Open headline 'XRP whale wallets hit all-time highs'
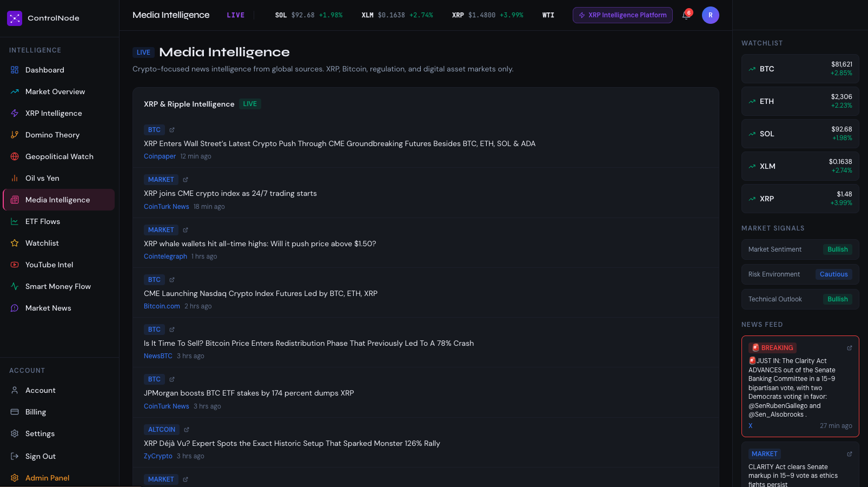This screenshot has height=487, width=868. 260,243
